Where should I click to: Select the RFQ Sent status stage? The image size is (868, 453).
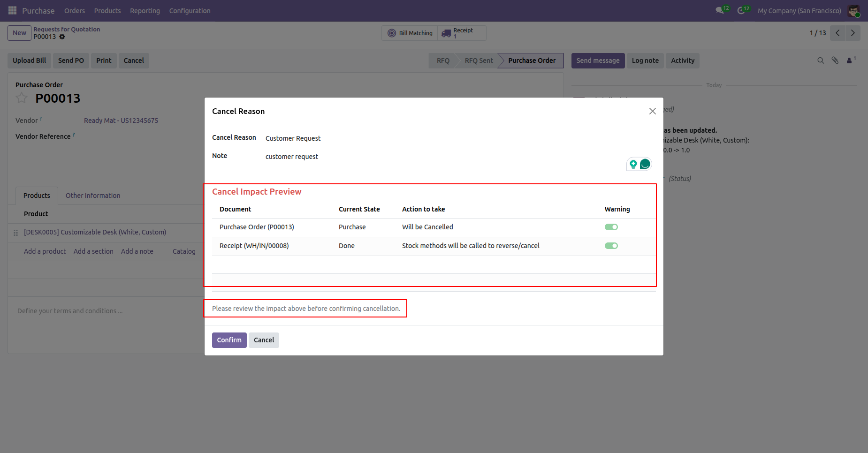pyautogui.click(x=479, y=60)
